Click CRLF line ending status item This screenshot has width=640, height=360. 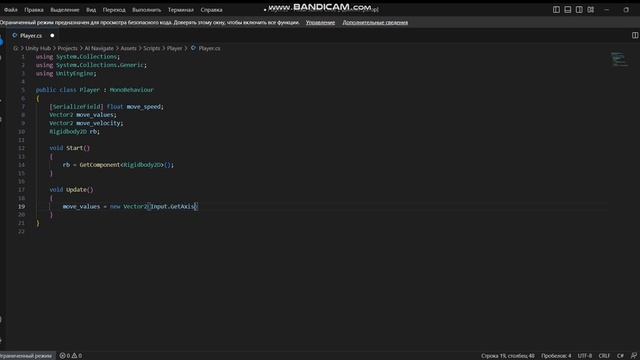pyautogui.click(x=604, y=356)
